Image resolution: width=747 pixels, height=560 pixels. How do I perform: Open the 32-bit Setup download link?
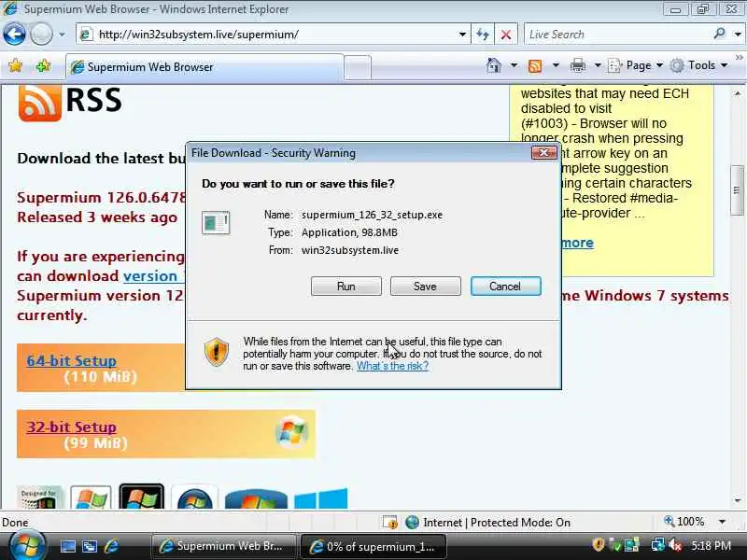[72, 427]
